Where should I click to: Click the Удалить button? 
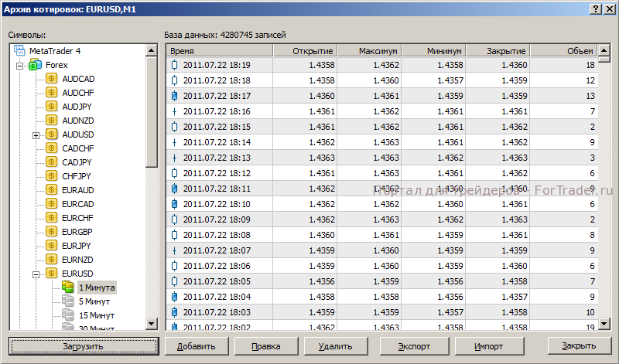336,346
